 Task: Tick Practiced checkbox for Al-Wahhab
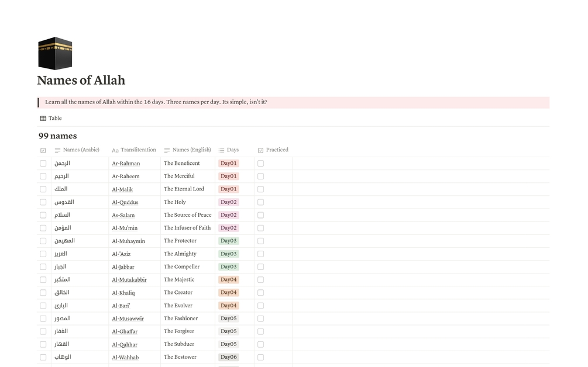pos(260,357)
